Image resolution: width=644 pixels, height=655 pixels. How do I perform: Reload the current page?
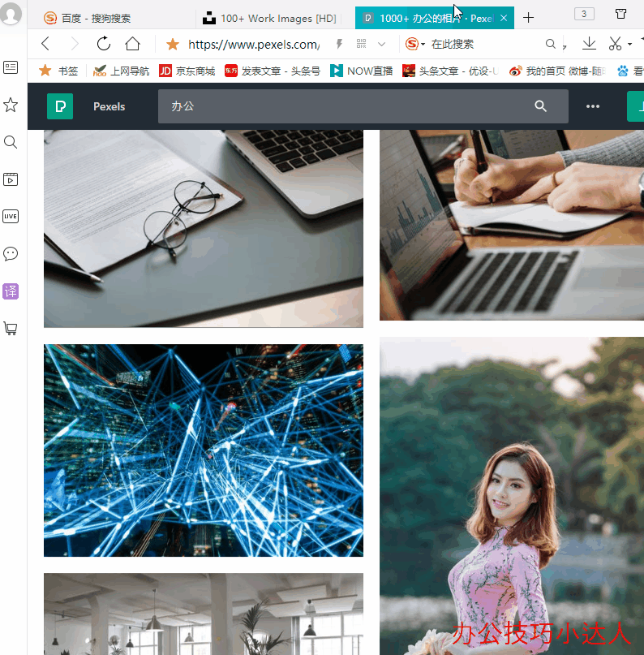(103, 44)
